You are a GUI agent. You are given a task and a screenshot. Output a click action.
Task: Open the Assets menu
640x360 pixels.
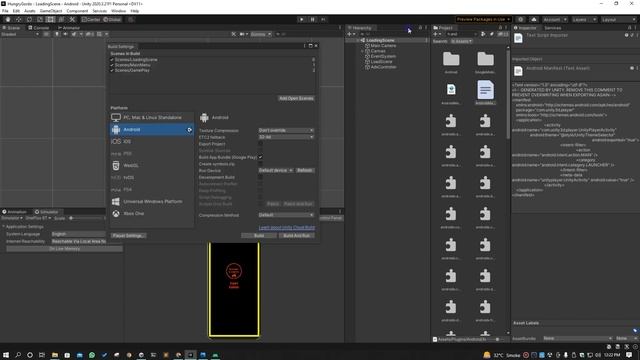tap(30, 11)
